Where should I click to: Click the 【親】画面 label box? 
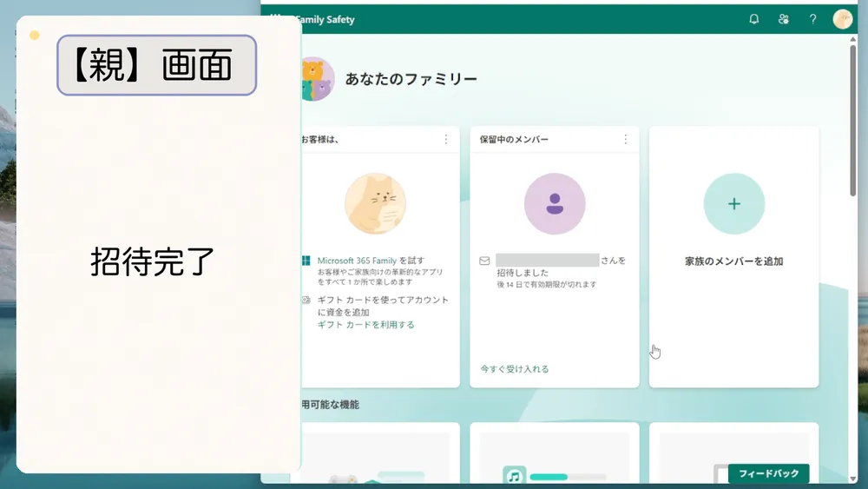click(x=156, y=65)
